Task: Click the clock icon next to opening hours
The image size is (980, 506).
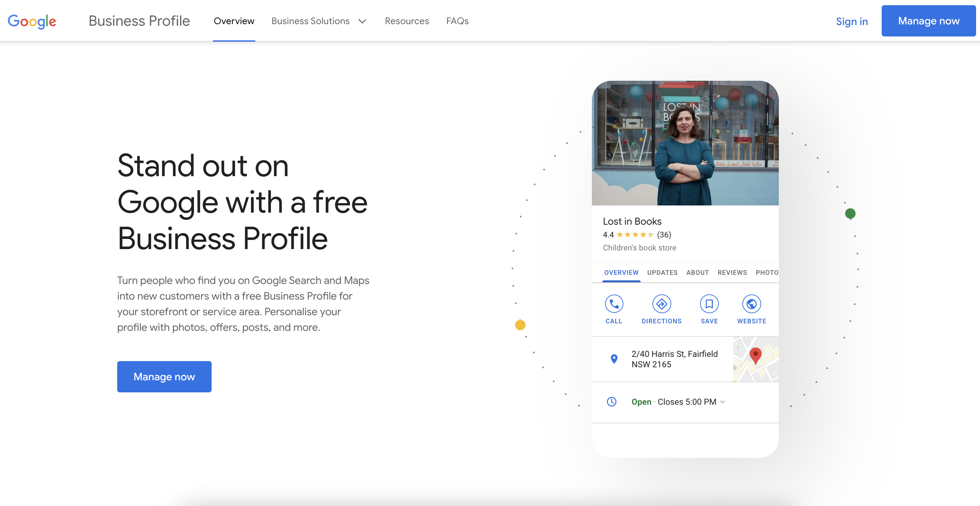Action: click(611, 401)
